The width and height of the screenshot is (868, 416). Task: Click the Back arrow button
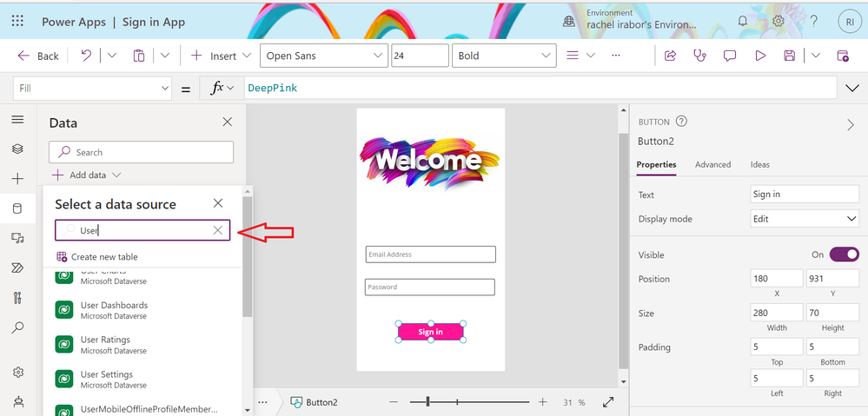(37, 56)
